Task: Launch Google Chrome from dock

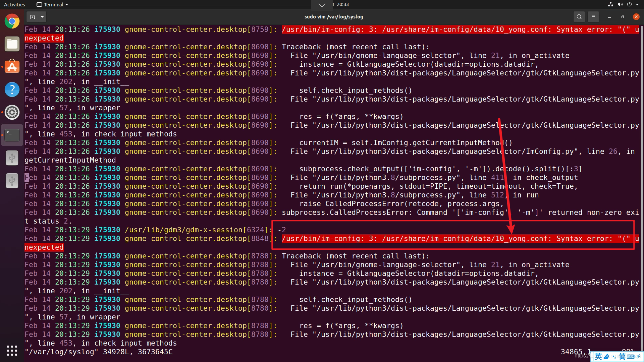Action: click(12, 21)
